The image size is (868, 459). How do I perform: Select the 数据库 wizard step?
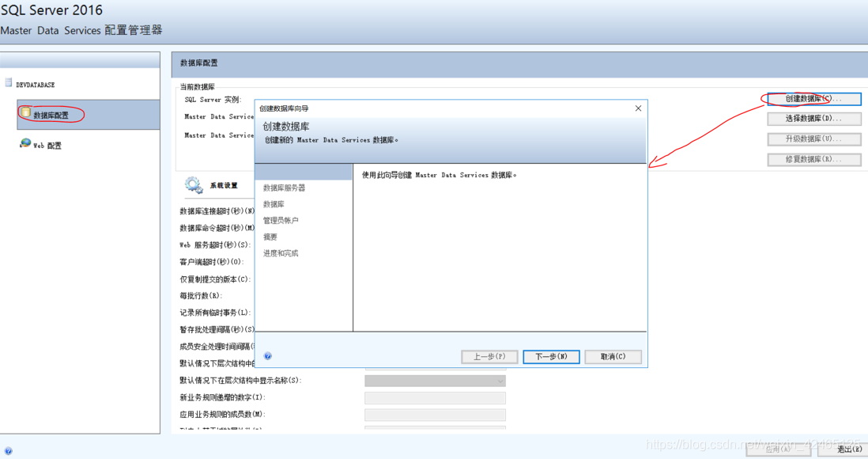(x=274, y=204)
